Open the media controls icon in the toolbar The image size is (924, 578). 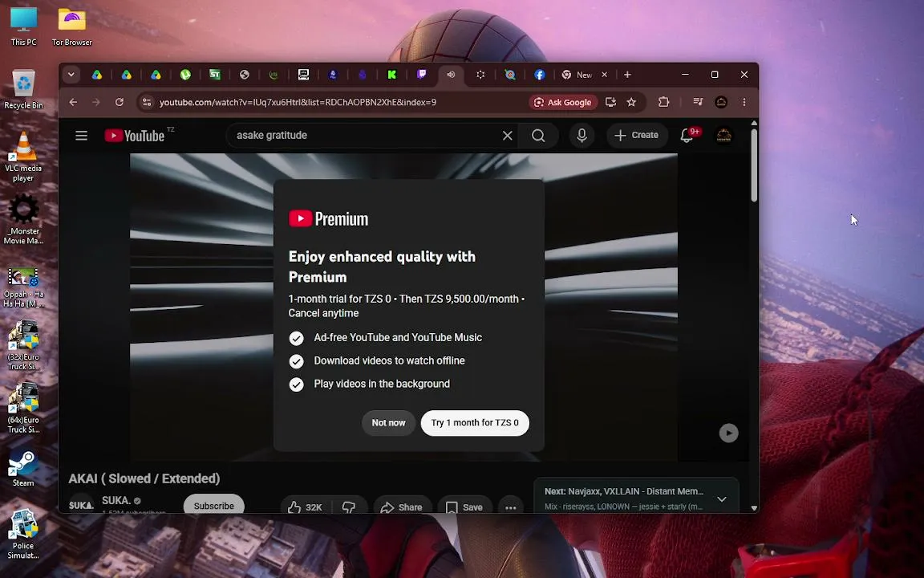pos(698,102)
